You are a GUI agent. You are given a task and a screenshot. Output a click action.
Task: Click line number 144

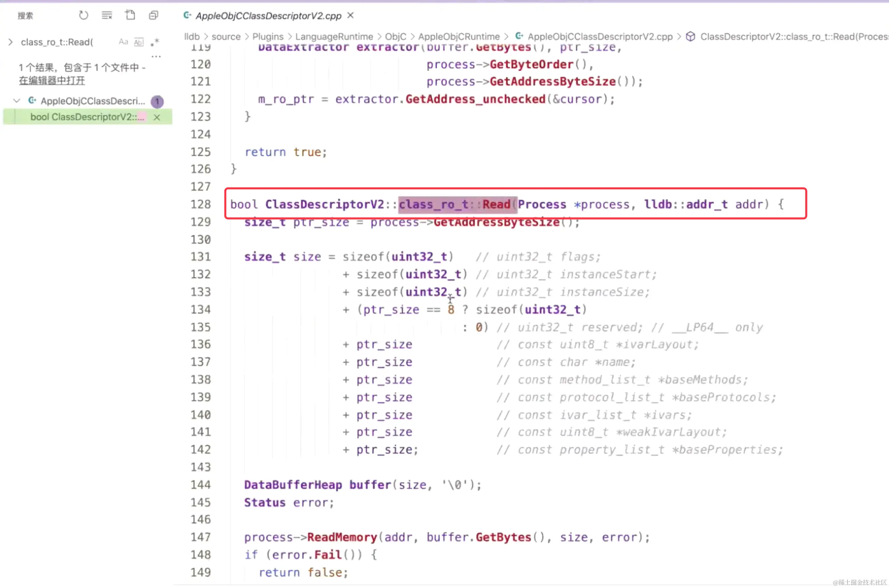(201, 485)
